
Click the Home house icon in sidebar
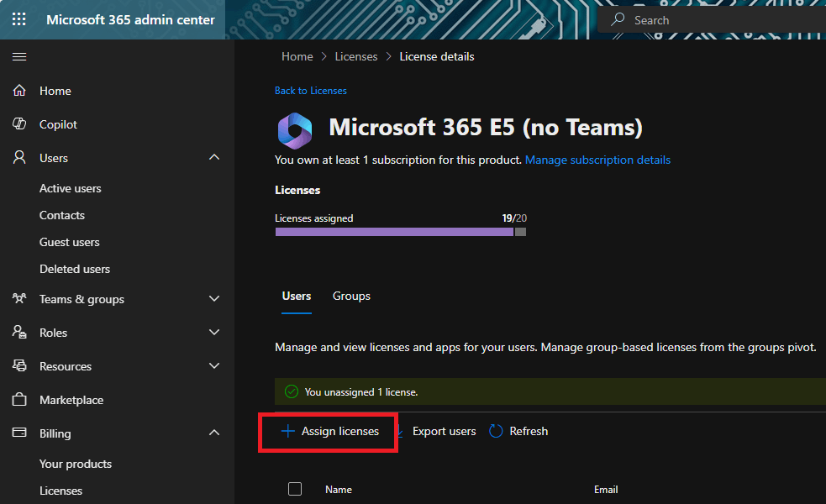[x=19, y=91]
